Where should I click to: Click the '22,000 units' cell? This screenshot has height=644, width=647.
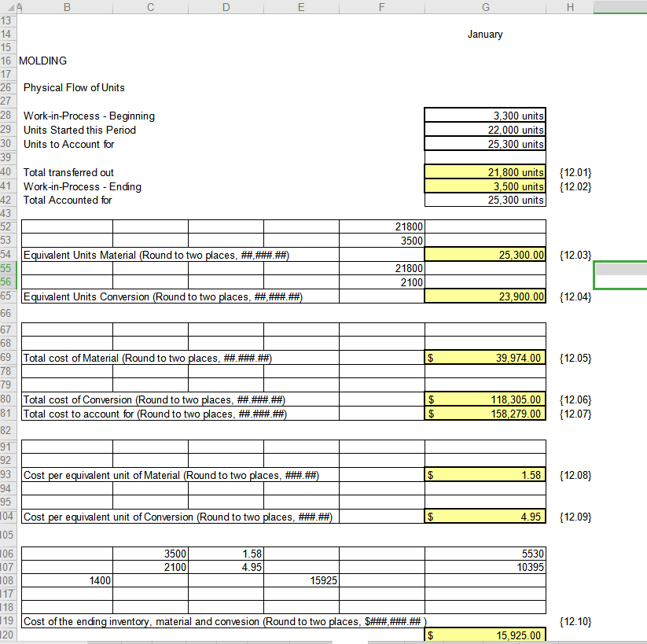click(x=485, y=130)
